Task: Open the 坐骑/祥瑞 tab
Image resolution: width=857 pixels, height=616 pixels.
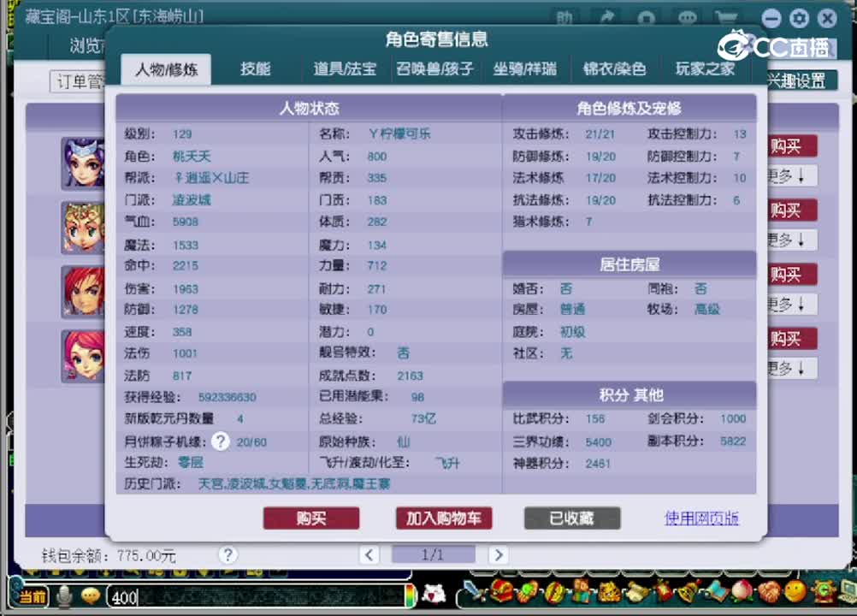Action: click(524, 69)
